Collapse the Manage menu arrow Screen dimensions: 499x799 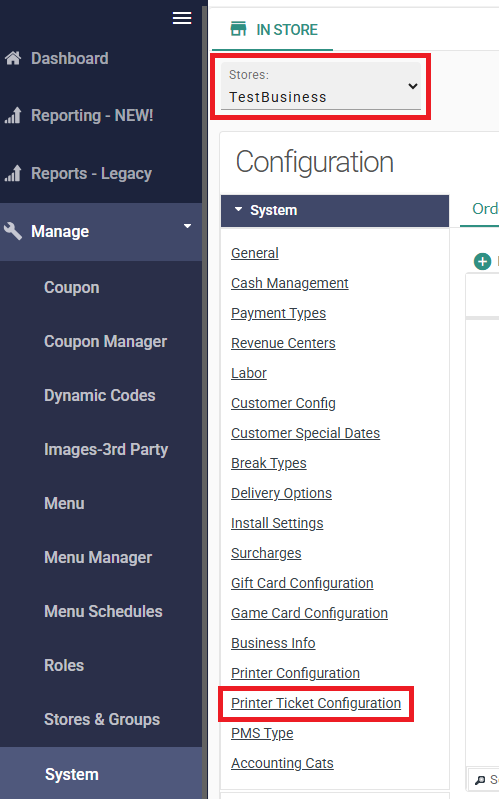point(188,226)
